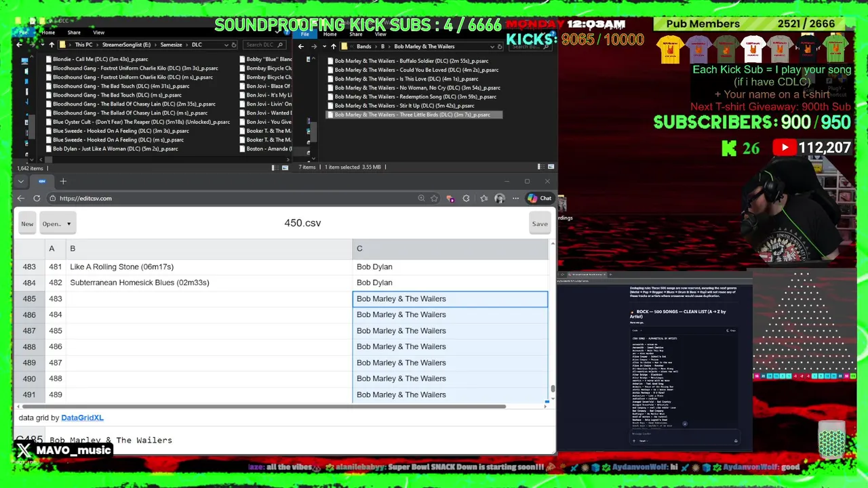Open the Home tab in Bob Marley explorer

[330, 34]
